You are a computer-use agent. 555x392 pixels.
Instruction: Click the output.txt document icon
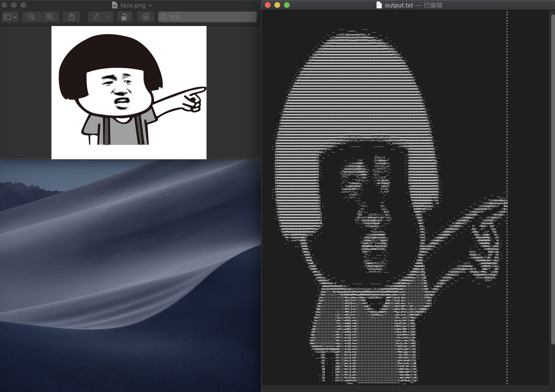pos(379,5)
